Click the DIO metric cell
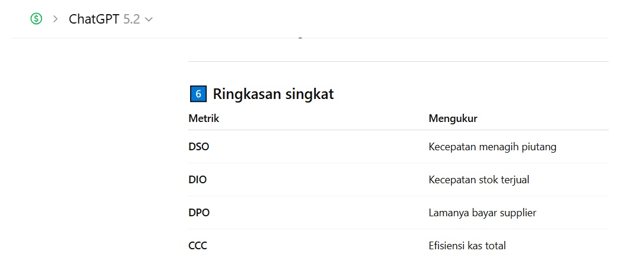The image size is (644, 274). pyautogui.click(x=198, y=180)
